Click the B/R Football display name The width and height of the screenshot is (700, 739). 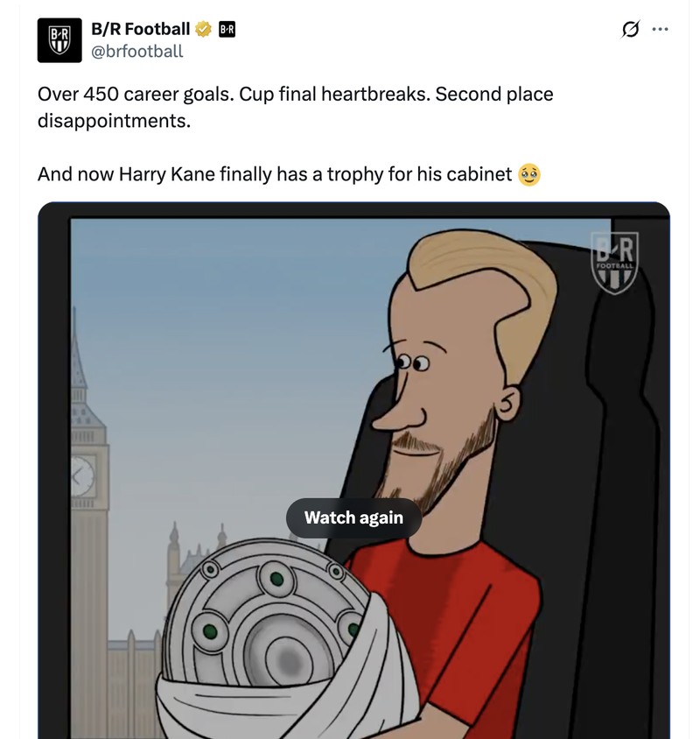pyautogui.click(x=140, y=27)
